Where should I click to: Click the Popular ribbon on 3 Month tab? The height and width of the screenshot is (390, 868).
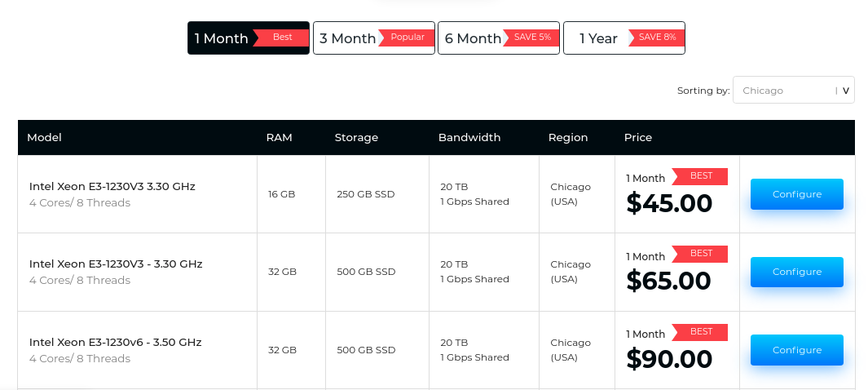click(x=406, y=38)
